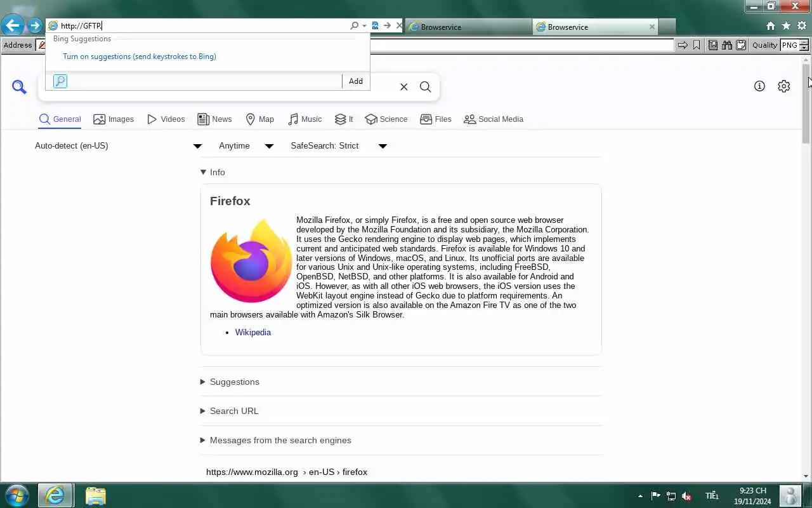
Task: Clear the search query with X
Action: pos(403,87)
